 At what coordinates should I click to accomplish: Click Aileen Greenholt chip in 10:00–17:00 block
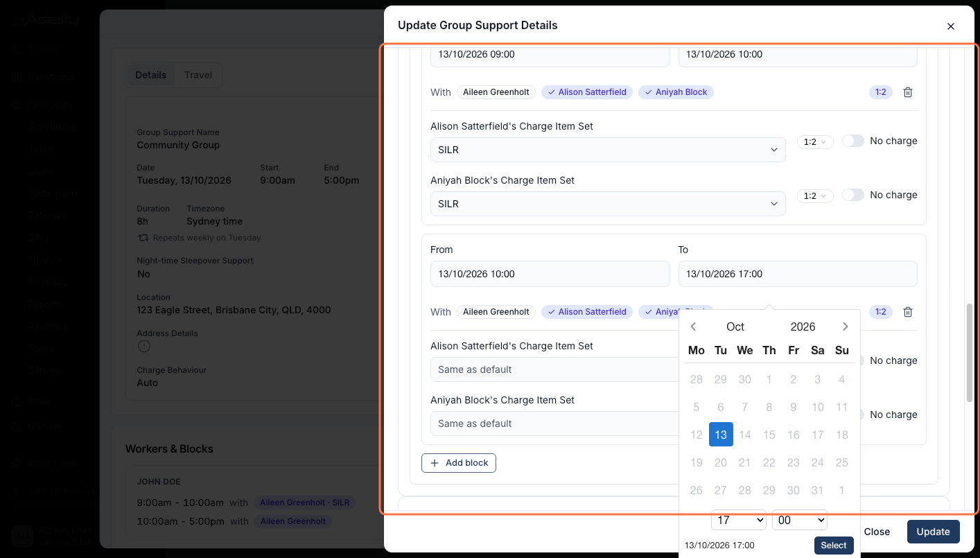coord(496,312)
